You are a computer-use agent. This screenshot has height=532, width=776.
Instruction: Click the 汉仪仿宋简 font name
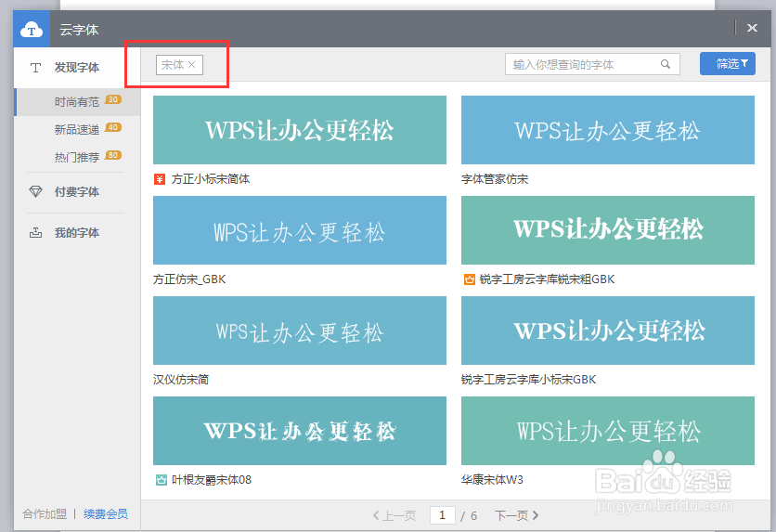(x=181, y=380)
